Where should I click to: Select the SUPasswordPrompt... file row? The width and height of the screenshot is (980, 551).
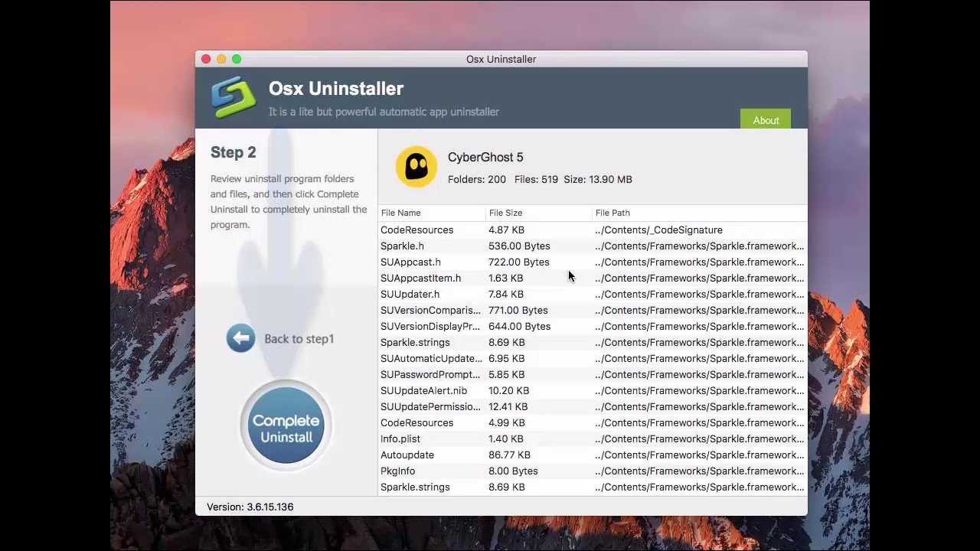(593, 374)
